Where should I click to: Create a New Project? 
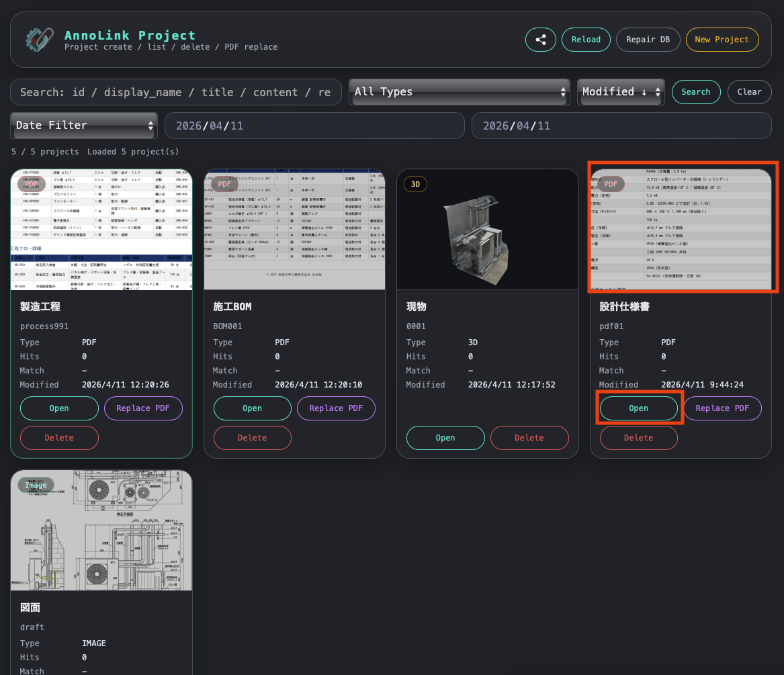click(x=722, y=40)
